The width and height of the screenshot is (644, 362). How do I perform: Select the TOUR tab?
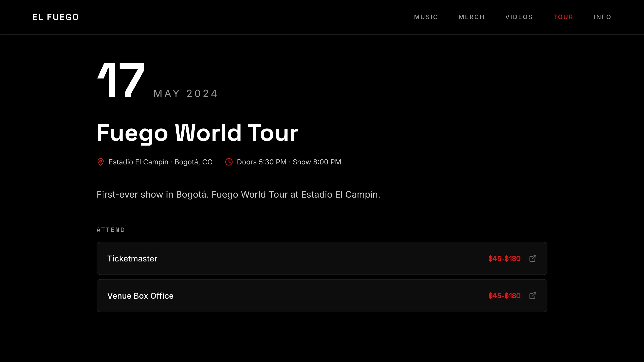pyautogui.click(x=563, y=17)
